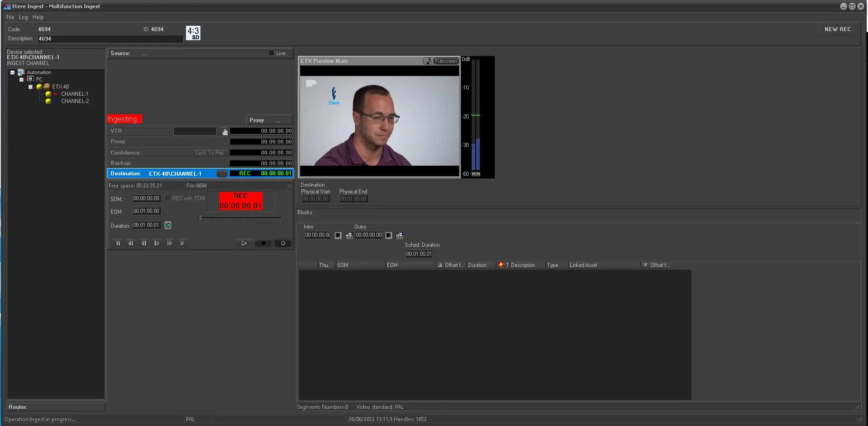Click the Intro play marker icon
Viewport: 868px width, 426px height.
coord(338,235)
